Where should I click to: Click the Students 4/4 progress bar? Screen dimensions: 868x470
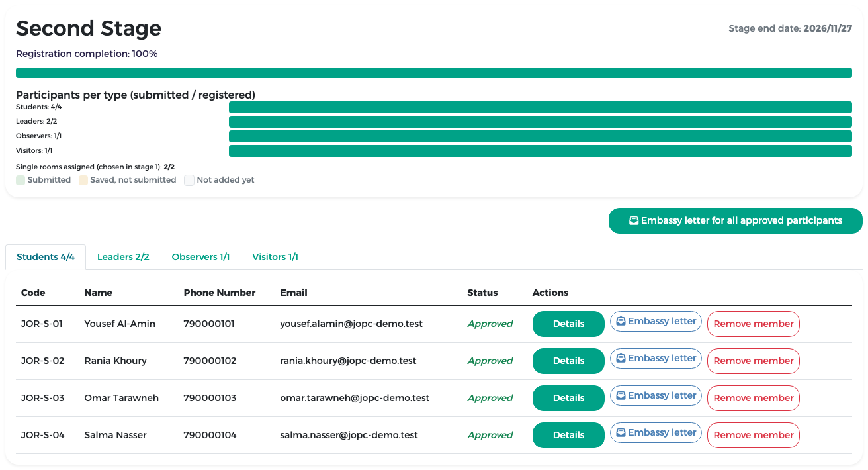(541, 107)
